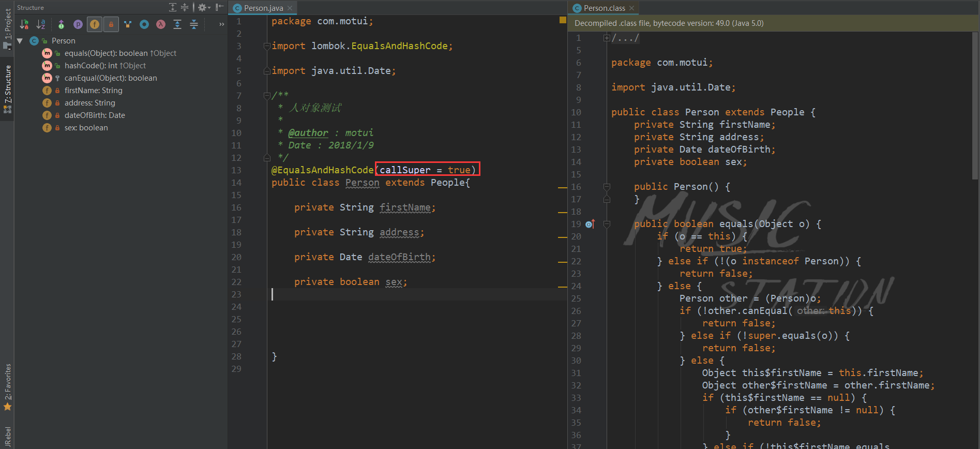980x449 pixels.
Task: Show more Structure toolbar options chevron
Action: [221, 24]
